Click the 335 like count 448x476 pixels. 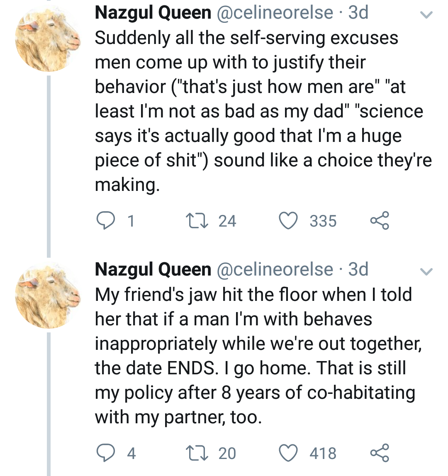point(323,221)
